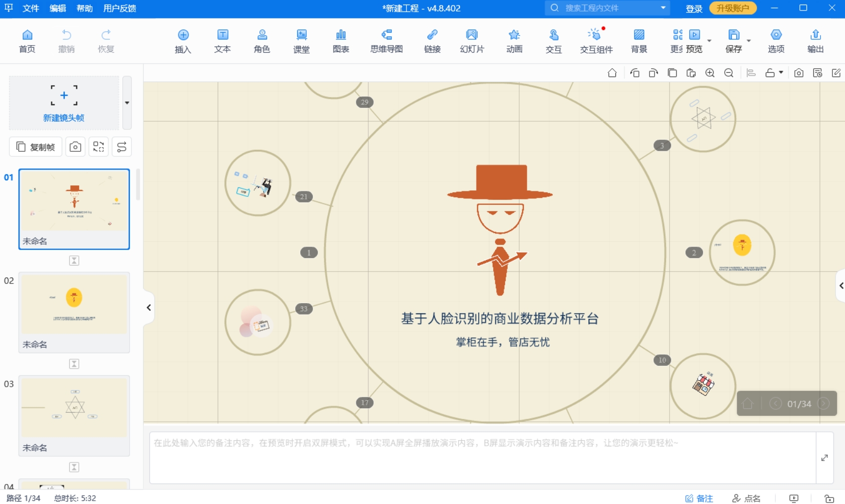Screen dimensions: 845x504
Task: Click the edit pencil icon in canvas toolbar
Action: tap(836, 73)
